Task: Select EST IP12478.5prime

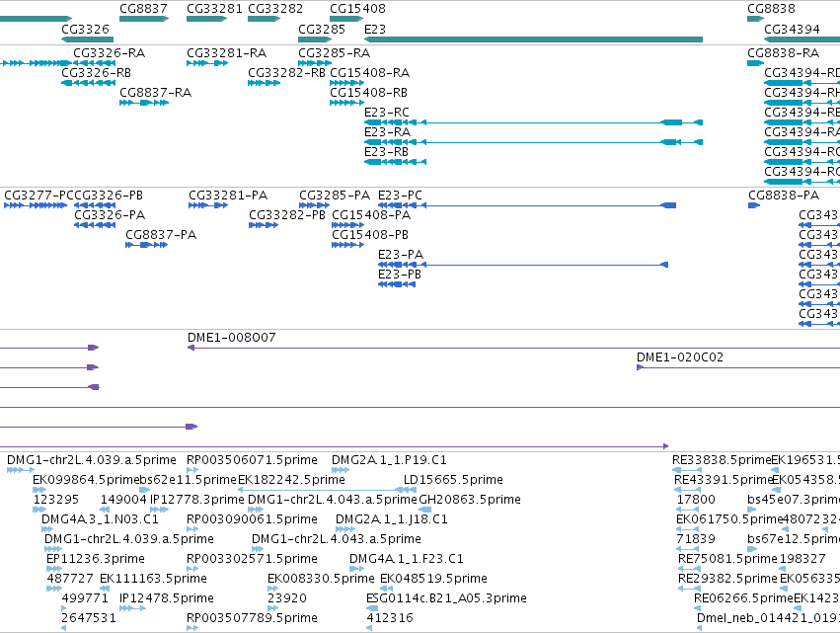Action: [132, 608]
